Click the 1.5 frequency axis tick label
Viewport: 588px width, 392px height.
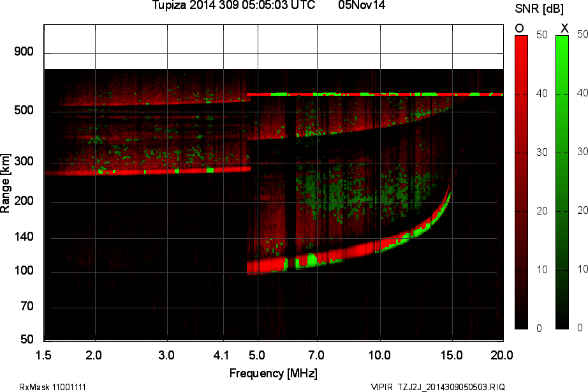click(43, 355)
